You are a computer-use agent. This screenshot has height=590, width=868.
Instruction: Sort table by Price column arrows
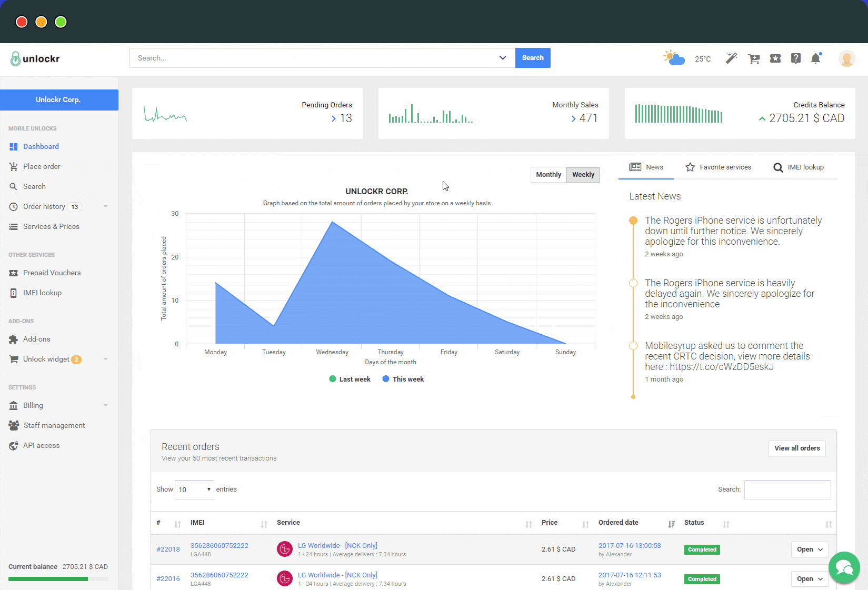click(x=585, y=524)
